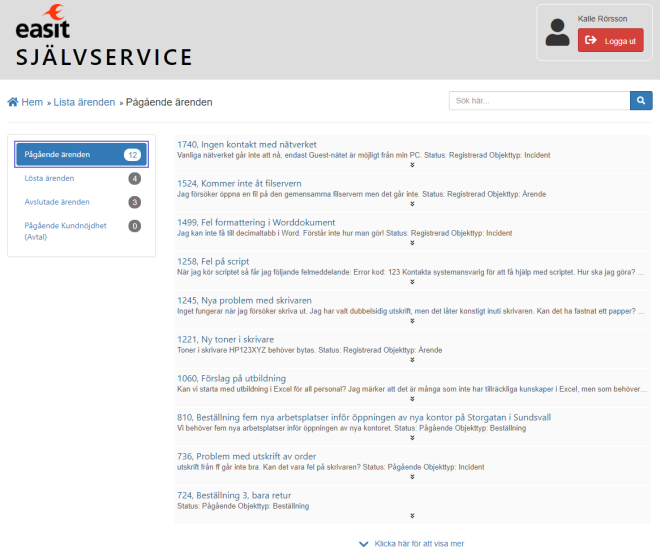The width and height of the screenshot is (660, 556).
Task: Expand the chevron under case 1221
Action: [x=412, y=361]
